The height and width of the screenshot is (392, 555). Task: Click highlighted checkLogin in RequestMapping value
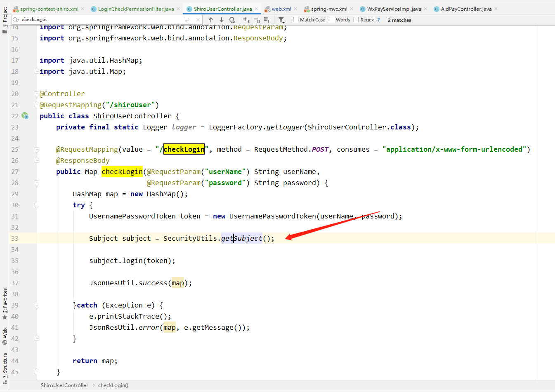click(x=184, y=149)
